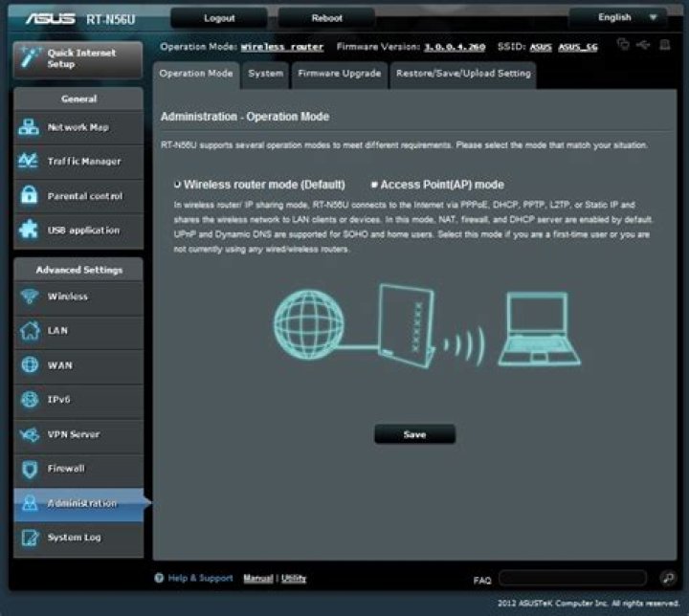Select Access Point(AP) mode radio button

pyautogui.click(x=374, y=185)
